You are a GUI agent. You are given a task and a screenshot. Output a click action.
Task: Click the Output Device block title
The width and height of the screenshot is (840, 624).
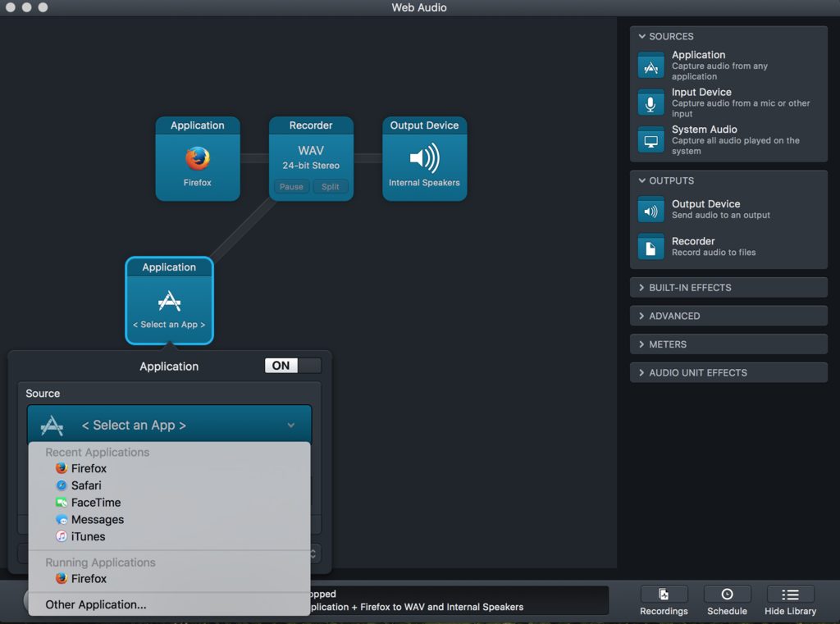[424, 125]
